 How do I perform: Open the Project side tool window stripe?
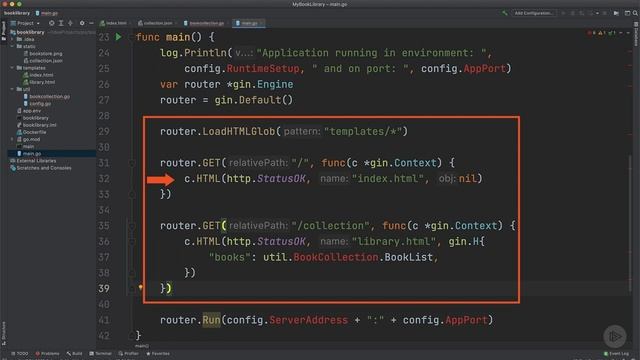coord(4,31)
